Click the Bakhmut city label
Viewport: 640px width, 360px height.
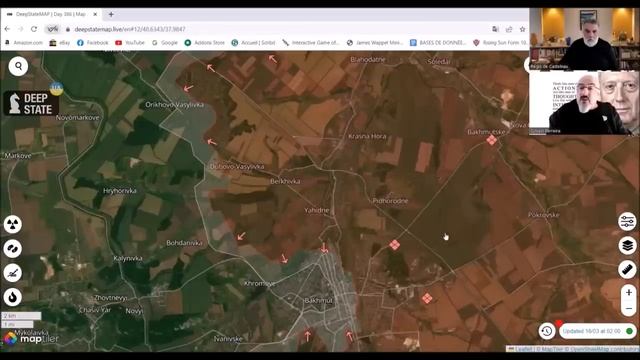[x=318, y=300]
